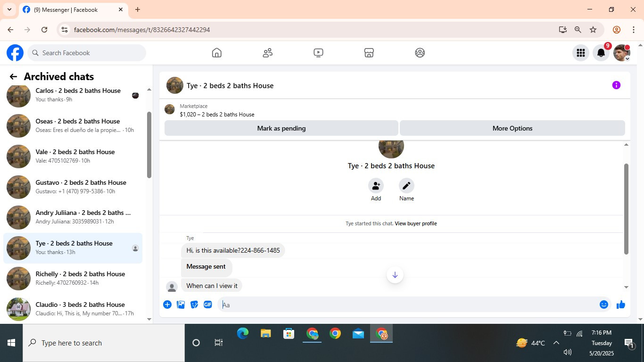This screenshot has height=362, width=644.
Task: Click the message input field Aa
Action: tap(408, 304)
